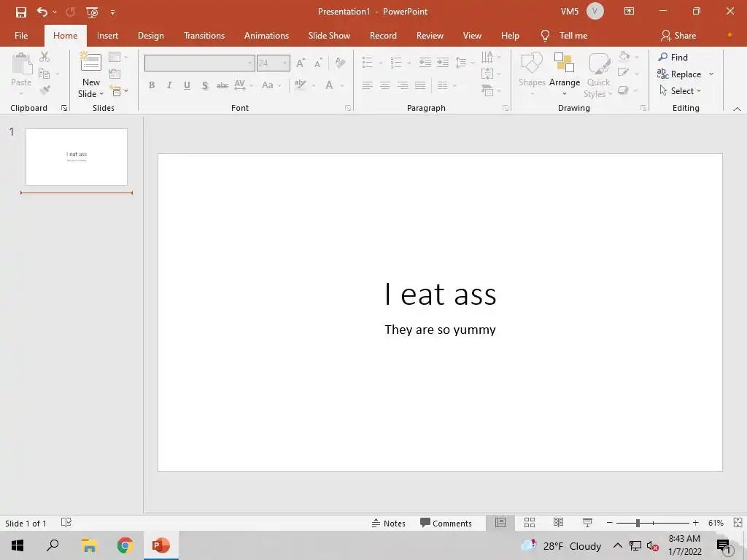Click the New Slide icon
This screenshot has height=560, width=747.
click(x=90, y=63)
